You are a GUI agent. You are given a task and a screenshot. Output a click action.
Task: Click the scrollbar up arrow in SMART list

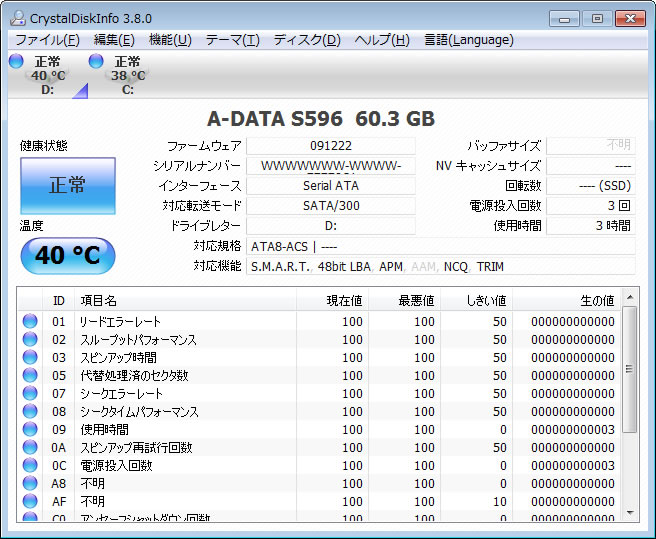point(630,298)
